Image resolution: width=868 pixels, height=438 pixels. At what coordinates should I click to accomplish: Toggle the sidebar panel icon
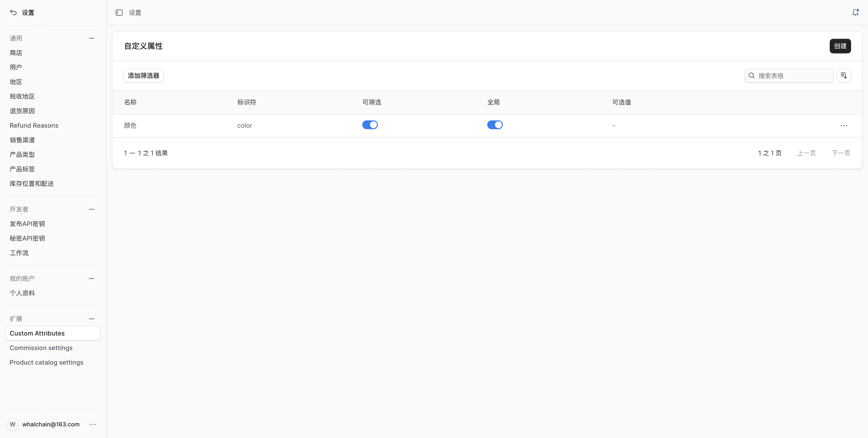click(119, 12)
